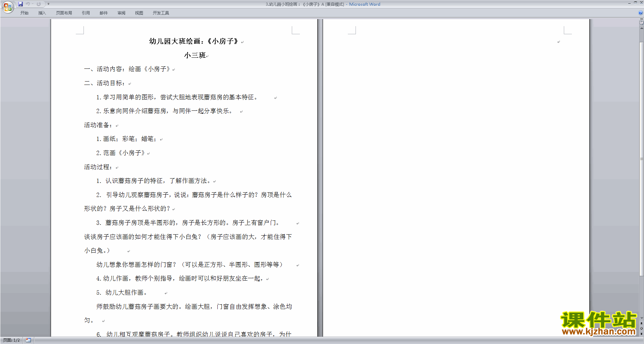Open the Office Button menu
The width and height of the screenshot is (644, 344).
(x=7, y=7)
